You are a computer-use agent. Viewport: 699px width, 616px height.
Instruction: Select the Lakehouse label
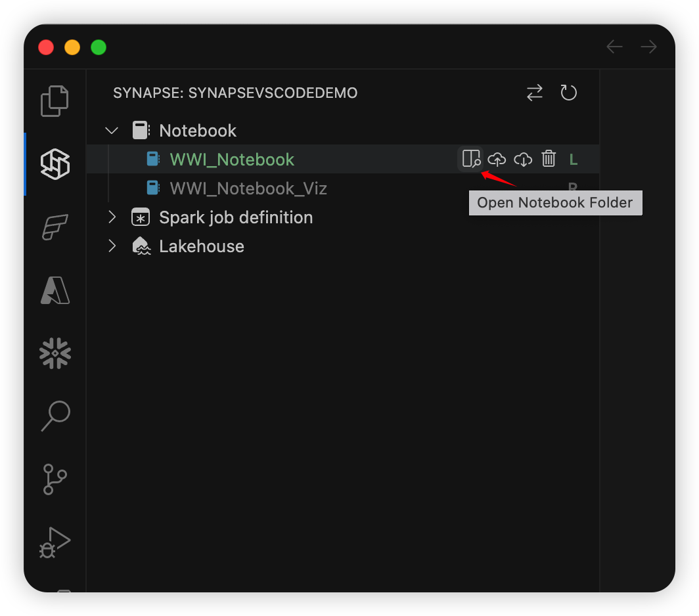coord(202,246)
